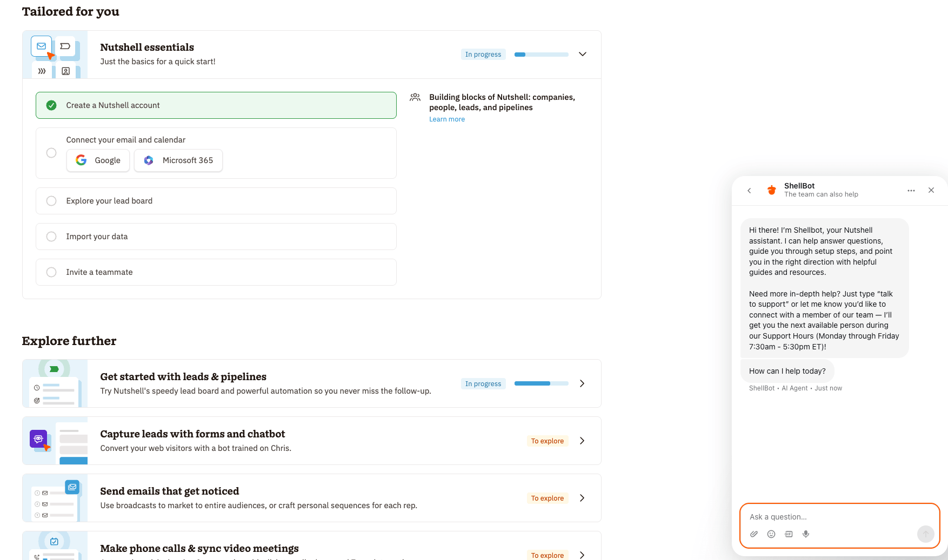Click forms and chatbot illustration thumbnail
Screen dimensions: 948x560
(x=55, y=441)
